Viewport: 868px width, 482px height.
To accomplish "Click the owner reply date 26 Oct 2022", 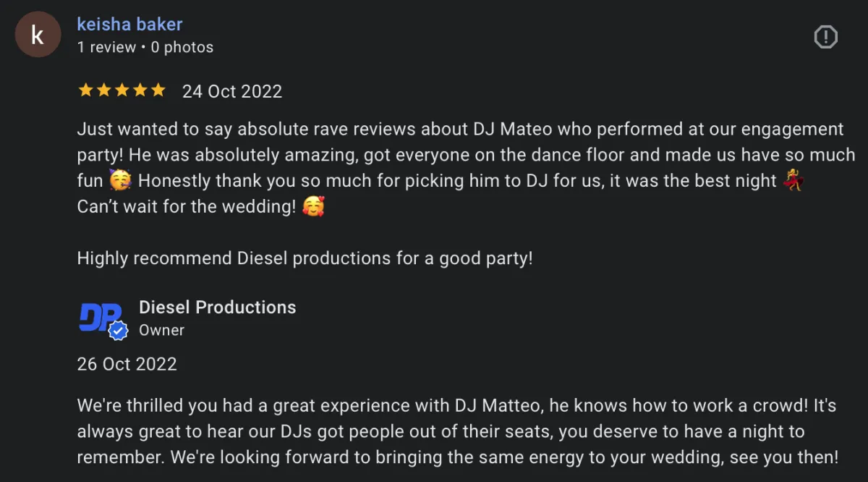I will (127, 363).
